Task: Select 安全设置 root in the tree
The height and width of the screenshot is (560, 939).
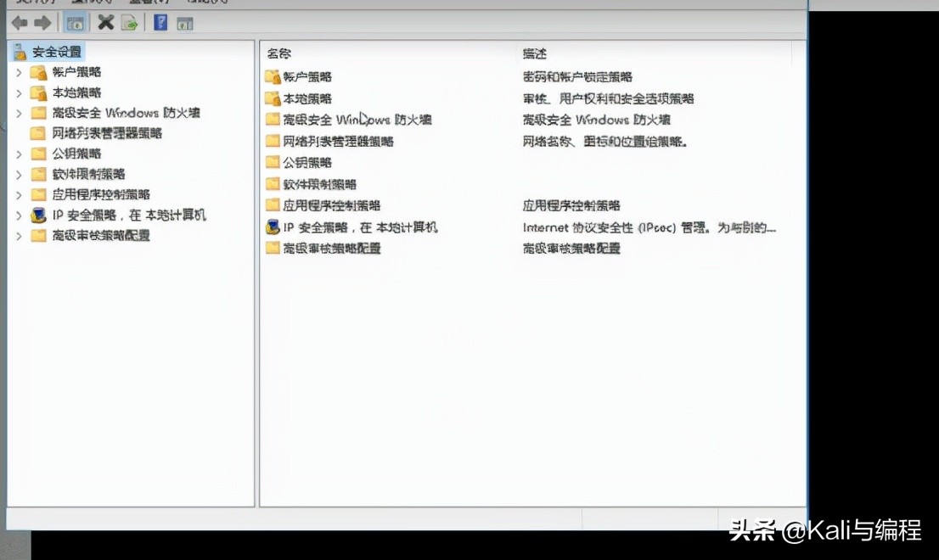Action: coord(56,52)
